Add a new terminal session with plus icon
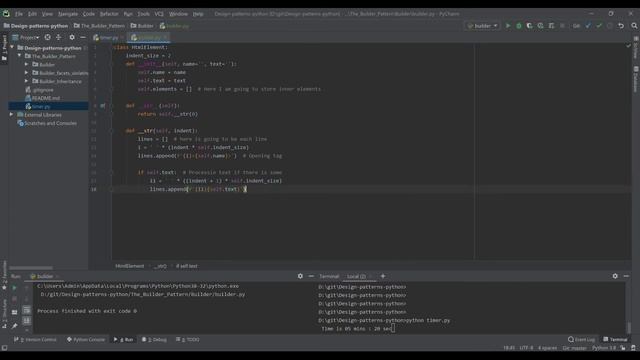 383,276
